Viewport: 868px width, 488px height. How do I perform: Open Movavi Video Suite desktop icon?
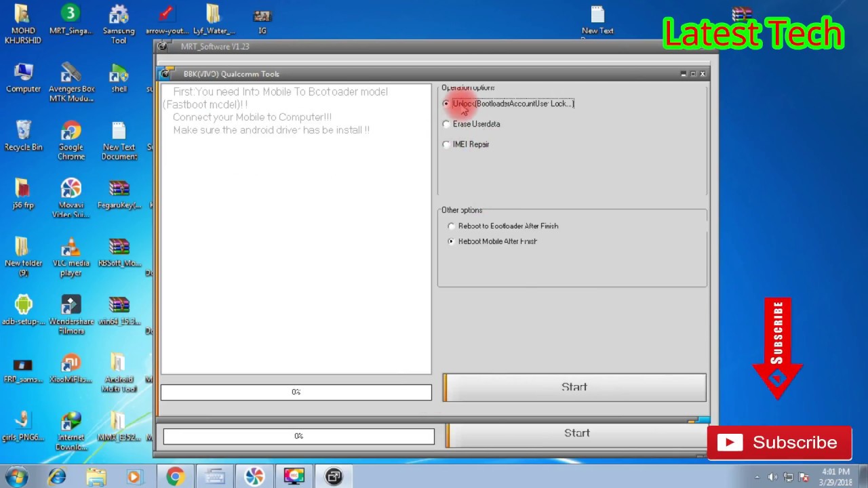pos(71,199)
